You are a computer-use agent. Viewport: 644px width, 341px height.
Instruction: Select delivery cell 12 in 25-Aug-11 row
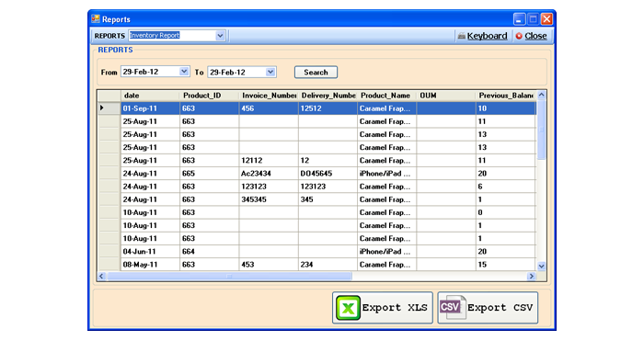click(328, 161)
